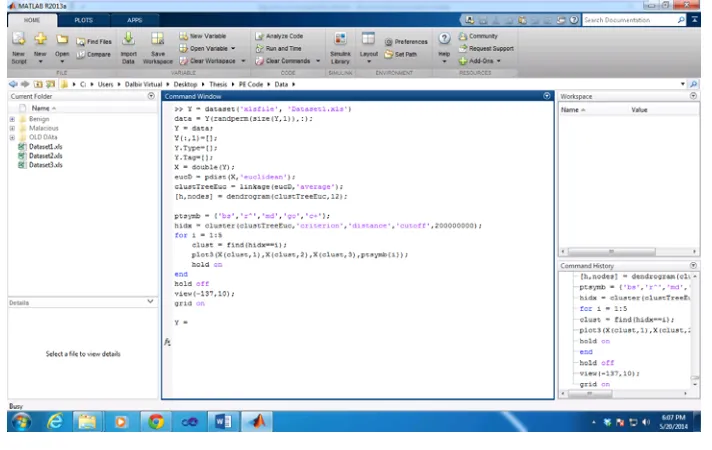Click the folder search icon at path end

[693, 84]
